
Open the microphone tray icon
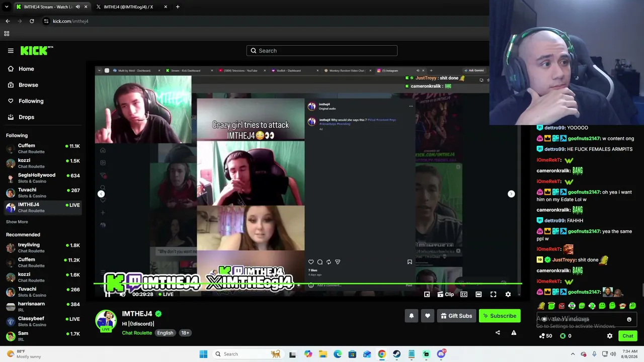(594, 354)
